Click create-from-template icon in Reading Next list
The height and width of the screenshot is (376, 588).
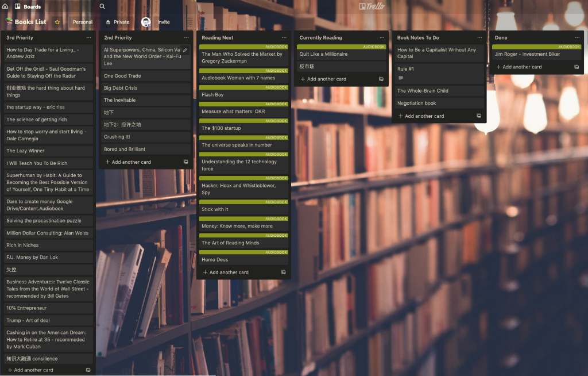tap(283, 273)
